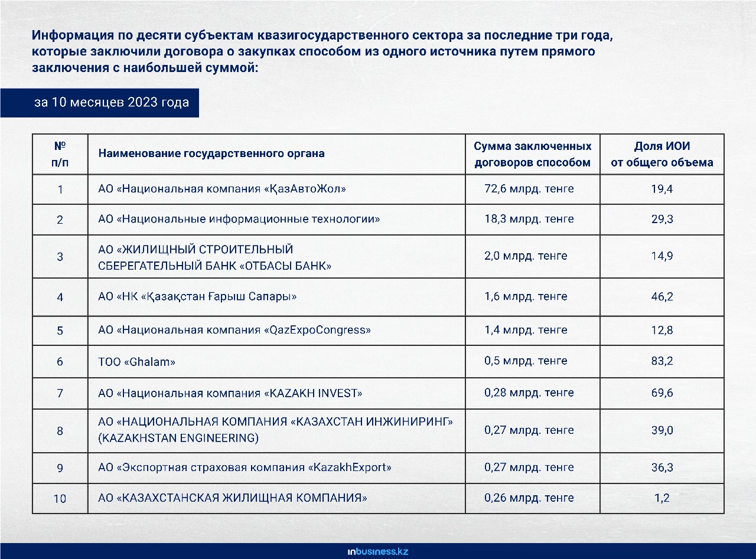Select the share value '69,6'
756x559 pixels.
click(x=662, y=393)
